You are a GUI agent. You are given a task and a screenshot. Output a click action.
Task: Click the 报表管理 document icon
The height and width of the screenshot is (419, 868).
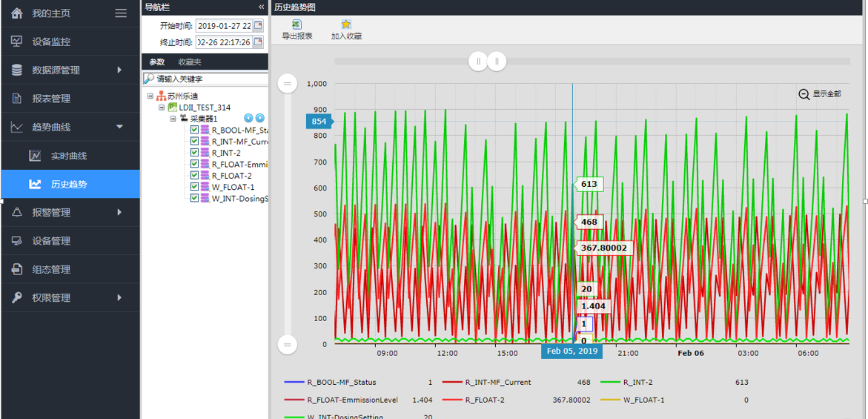(17, 99)
